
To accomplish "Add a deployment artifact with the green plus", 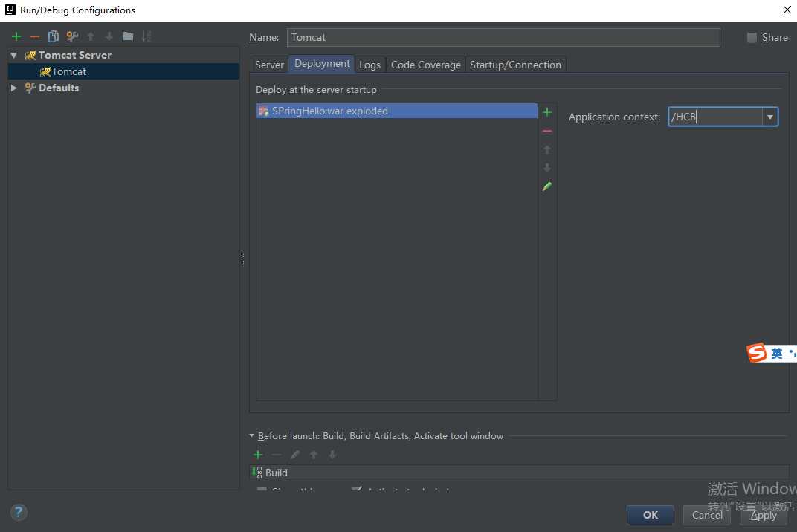I will 547,112.
